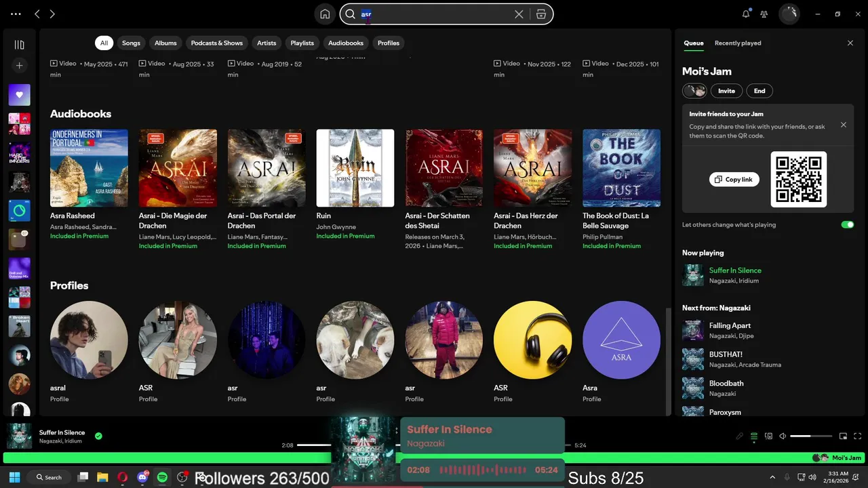This screenshot has width=868, height=488.
Task: Click the Jam QR code
Action: click(x=799, y=179)
